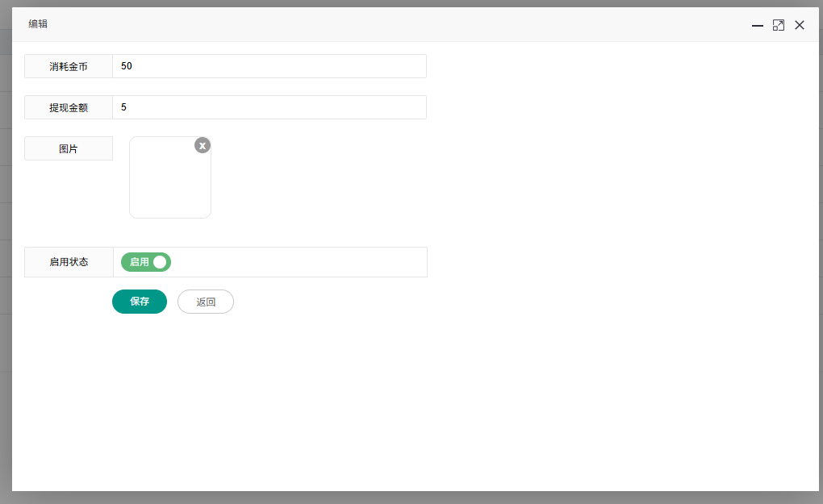This screenshot has width=823, height=504.
Task: Minimize the 编辑 dialog window
Action: pyautogui.click(x=758, y=25)
